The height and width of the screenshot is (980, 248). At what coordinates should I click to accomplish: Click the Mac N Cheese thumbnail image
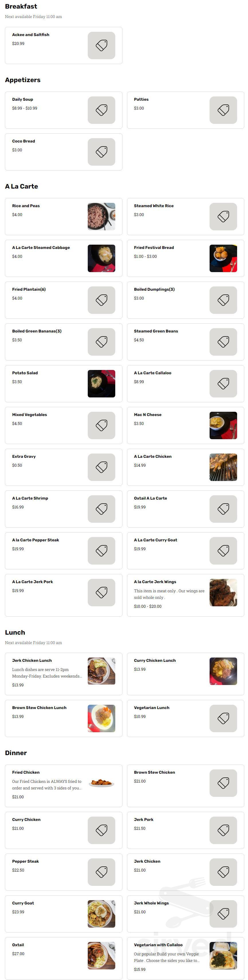[223, 425]
